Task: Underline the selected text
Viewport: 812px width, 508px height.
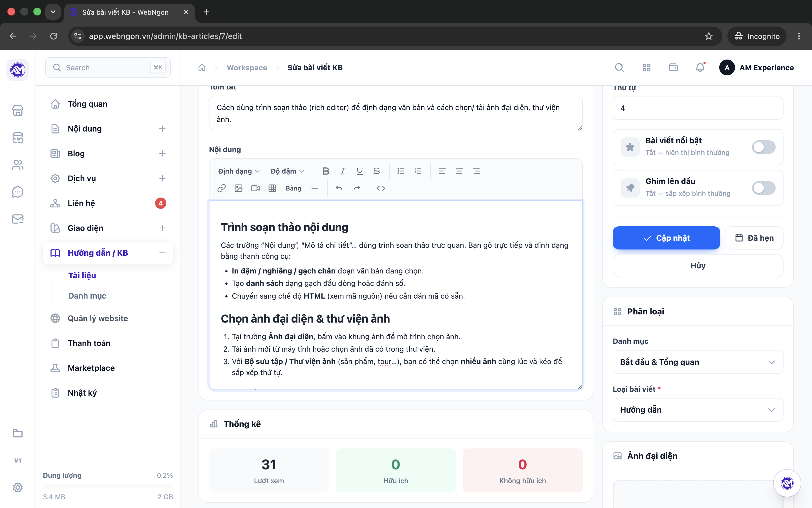Action: click(x=360, y=171)
